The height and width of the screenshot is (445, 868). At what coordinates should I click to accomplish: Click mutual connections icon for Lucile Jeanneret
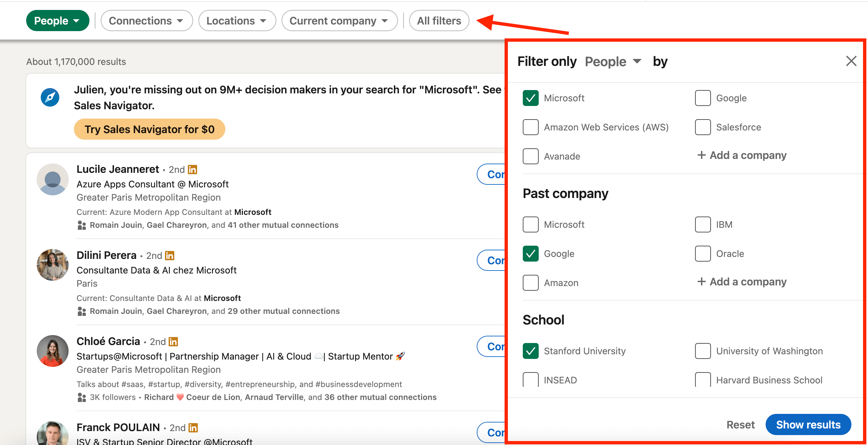coord(81,225)
